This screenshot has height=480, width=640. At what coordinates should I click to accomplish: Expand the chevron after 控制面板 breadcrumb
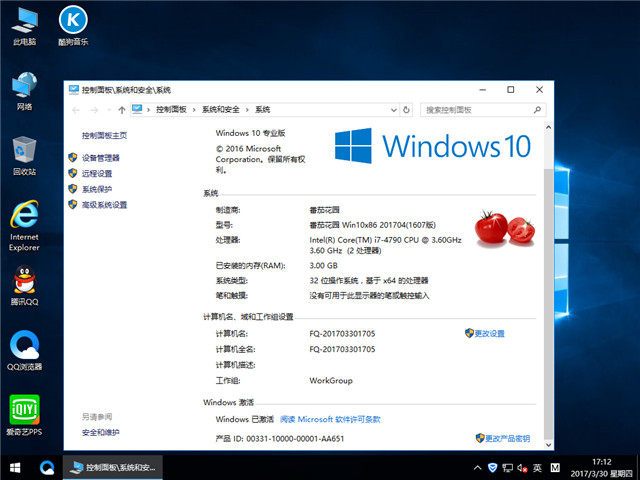point(194,110)
